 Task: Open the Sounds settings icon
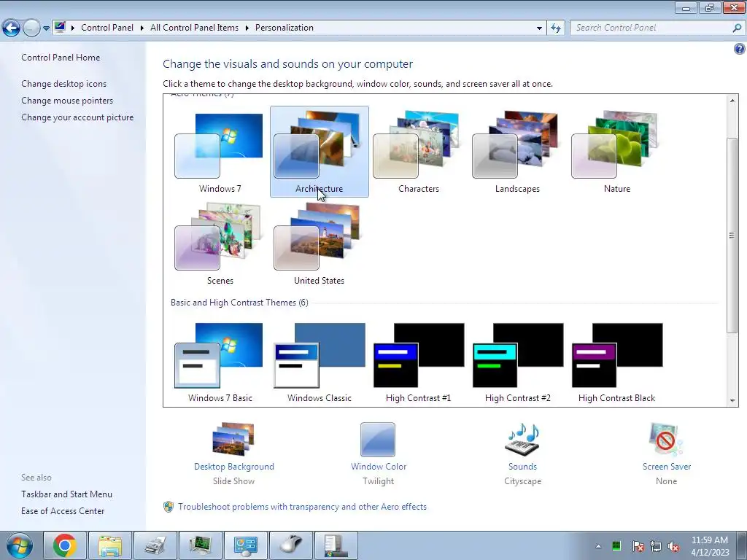coord(522,439)
